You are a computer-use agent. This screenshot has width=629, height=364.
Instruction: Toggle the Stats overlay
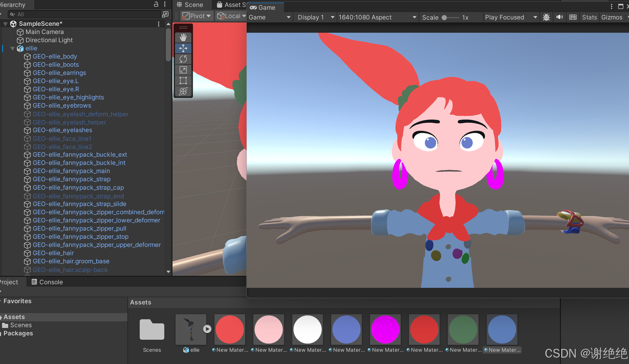pos(589,17)
